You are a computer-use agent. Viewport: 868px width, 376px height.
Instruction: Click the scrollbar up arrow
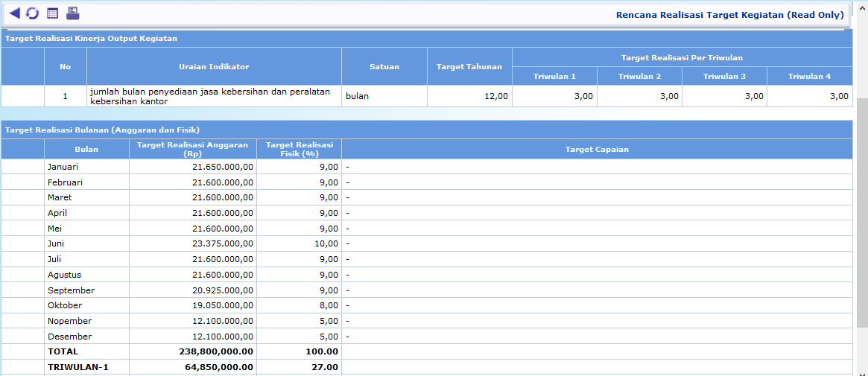[862, 6]
